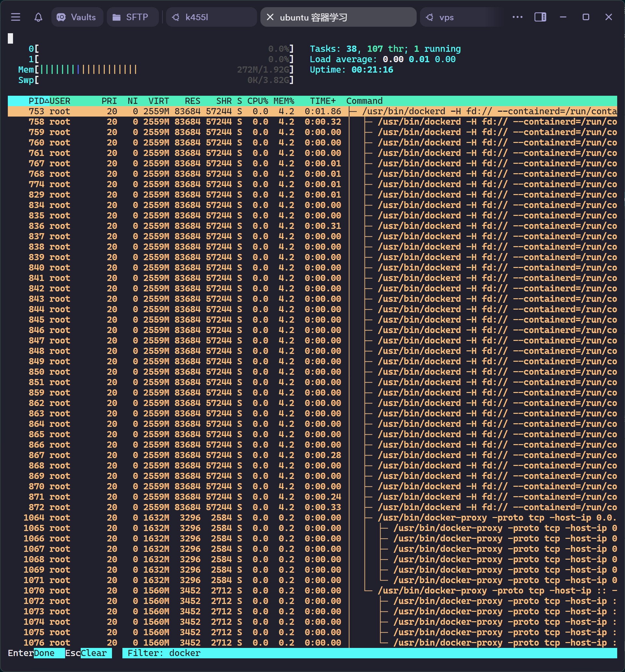The height and width of the screenshot is (672, 625).
Task: Sort by RES column header
Action: [192, 101]
